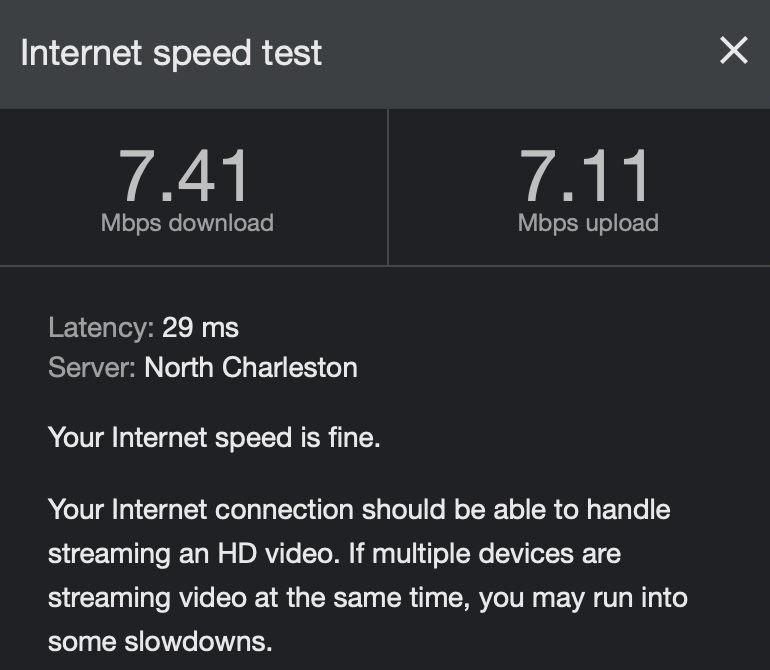Click the empty header bar area beside the title

[x=520, y=53]
